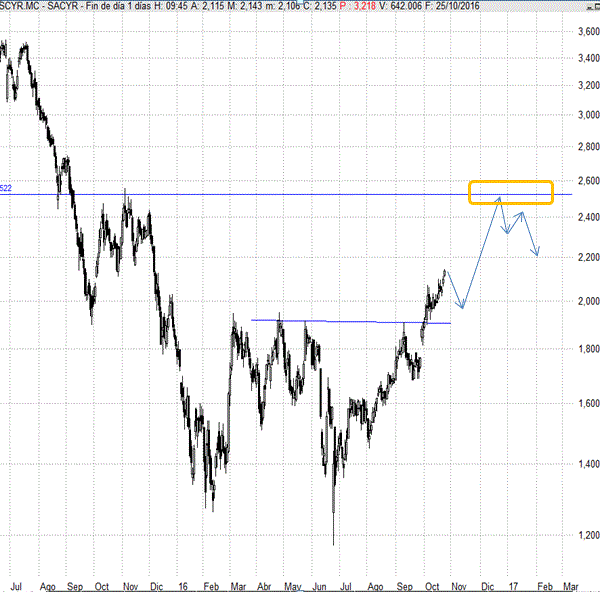The height and width of the screenshot is (592, 600).
Task: Click the May month label
Action: 293,586
